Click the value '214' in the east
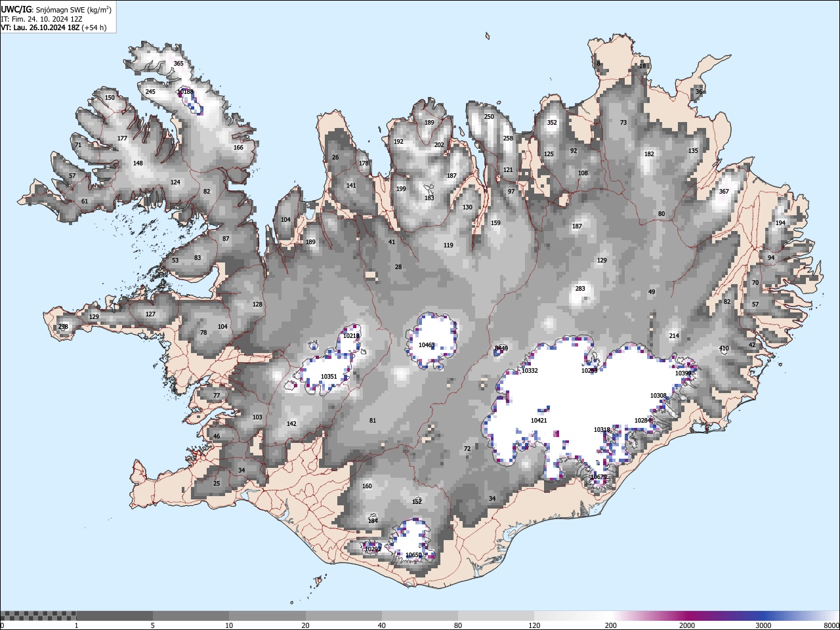Image resolution: width=840 pixels, height=630 pixels. (x=674, y=336)
